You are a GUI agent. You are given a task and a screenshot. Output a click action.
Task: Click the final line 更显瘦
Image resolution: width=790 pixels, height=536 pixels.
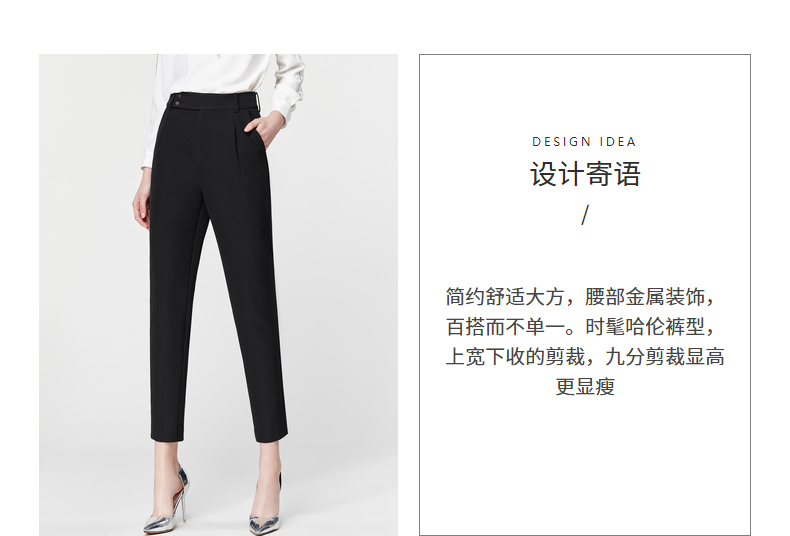(x=585, y=386)
